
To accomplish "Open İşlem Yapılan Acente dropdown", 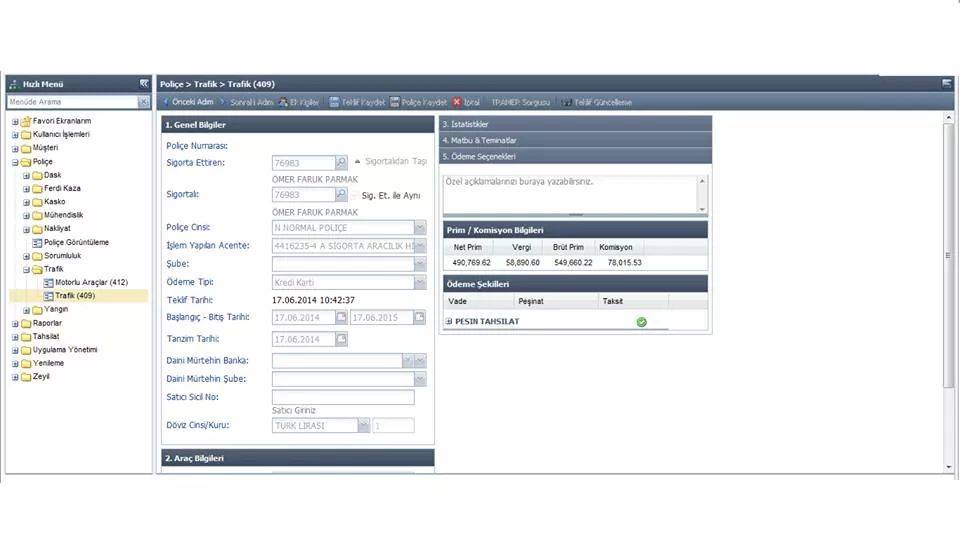I will [x=420, y=246].
